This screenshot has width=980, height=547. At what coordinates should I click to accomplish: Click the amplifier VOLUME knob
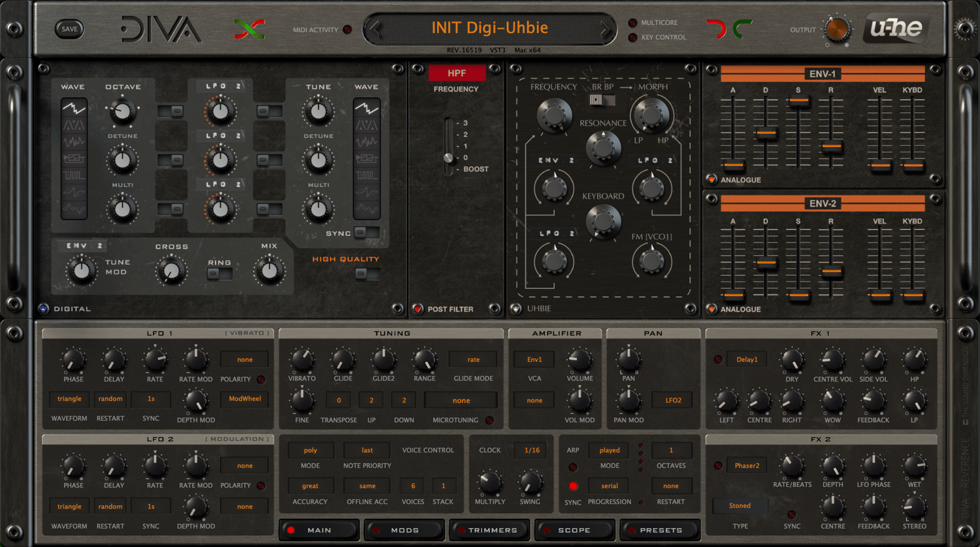[579, 359]
